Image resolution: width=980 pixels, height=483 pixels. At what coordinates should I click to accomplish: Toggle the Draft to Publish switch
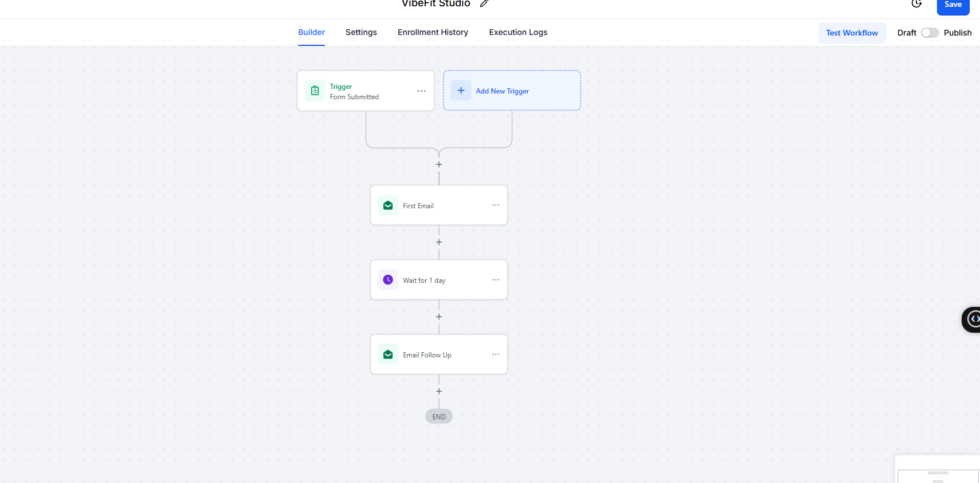[x=930, y=33]
